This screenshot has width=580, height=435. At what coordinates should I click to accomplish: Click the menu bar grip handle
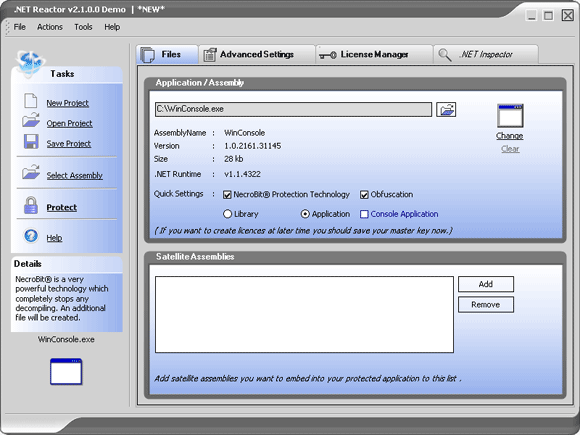8,28
